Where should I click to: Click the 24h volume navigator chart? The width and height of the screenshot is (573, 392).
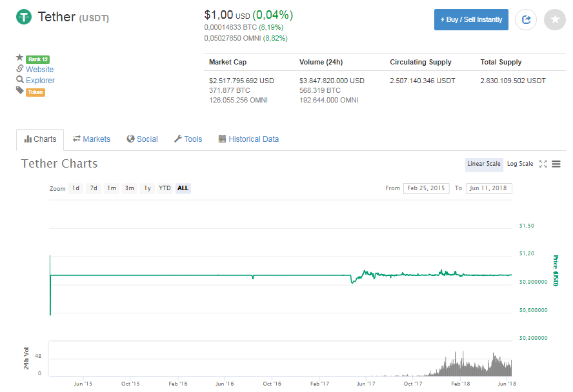point(280,358)
